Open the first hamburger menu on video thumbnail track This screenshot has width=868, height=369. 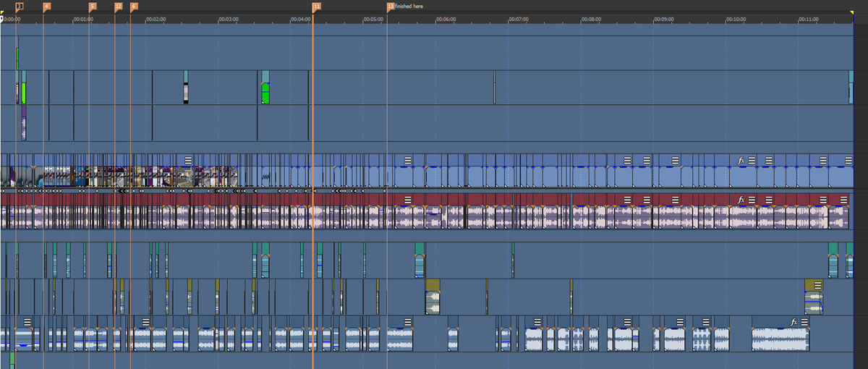tap(188, 160)
